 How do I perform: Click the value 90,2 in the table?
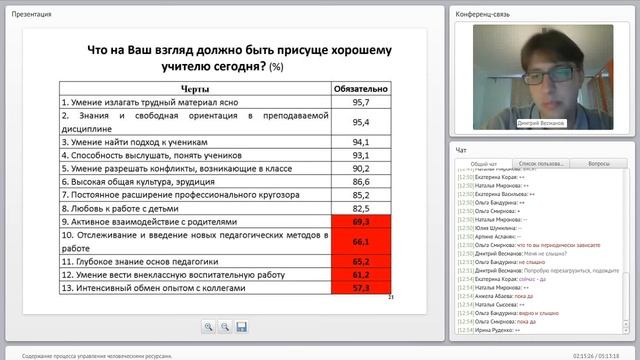[x=361, y=169]
